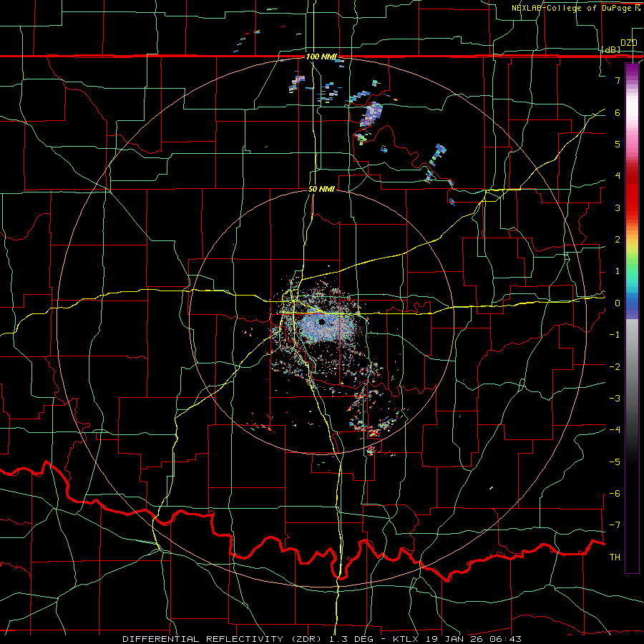Click the "7" value on the color scale
644x644 pixels.
point(618,80)
